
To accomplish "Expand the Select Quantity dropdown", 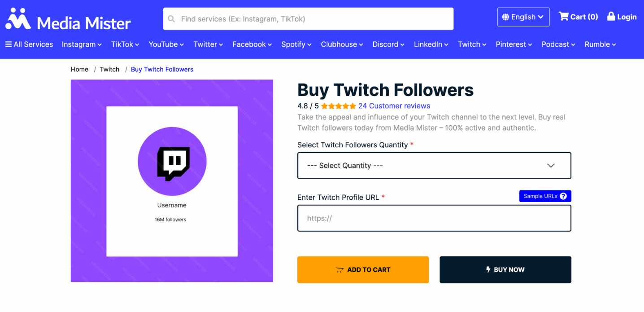I will pyautogui.click(x=434, y=166).
